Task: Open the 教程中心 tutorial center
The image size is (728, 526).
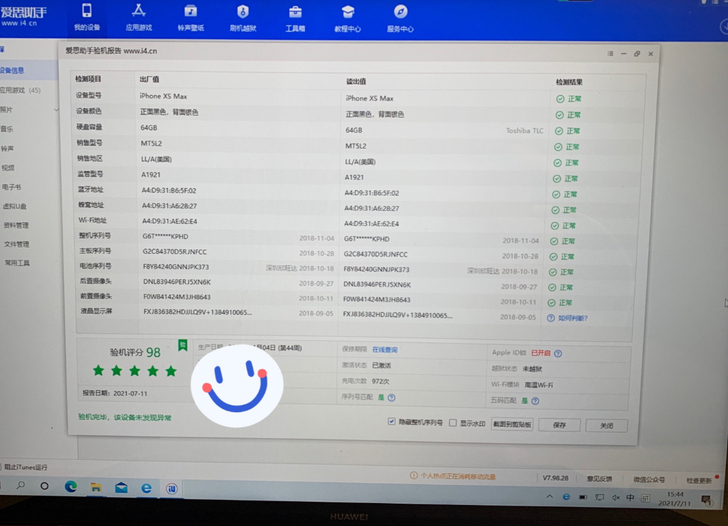Action: [x=348, y=18]
